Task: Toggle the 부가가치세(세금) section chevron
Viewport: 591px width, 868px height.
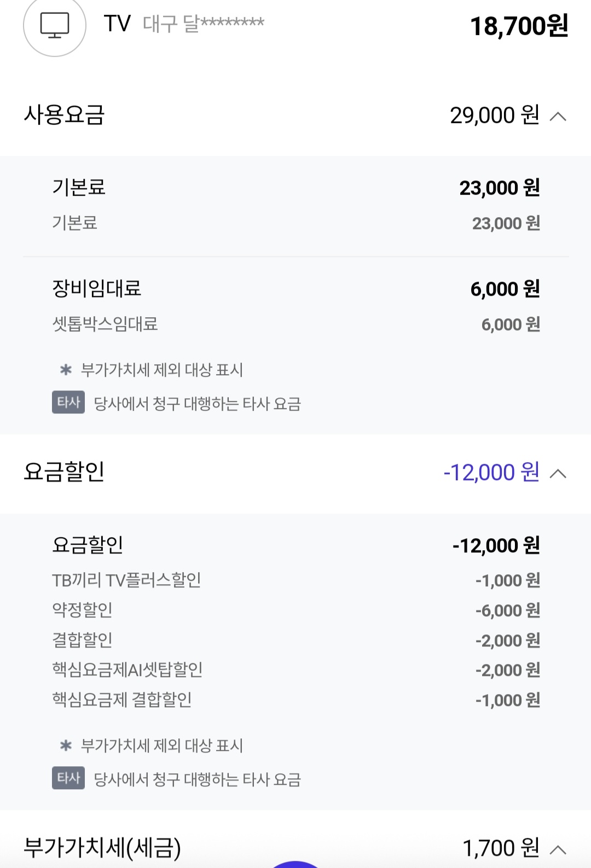Action: [x=558, y=849]
